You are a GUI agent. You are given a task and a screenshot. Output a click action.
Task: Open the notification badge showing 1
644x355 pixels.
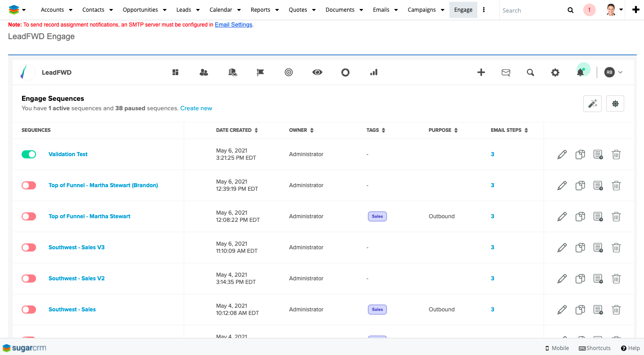pyautogui.click(x=589, y=10)
